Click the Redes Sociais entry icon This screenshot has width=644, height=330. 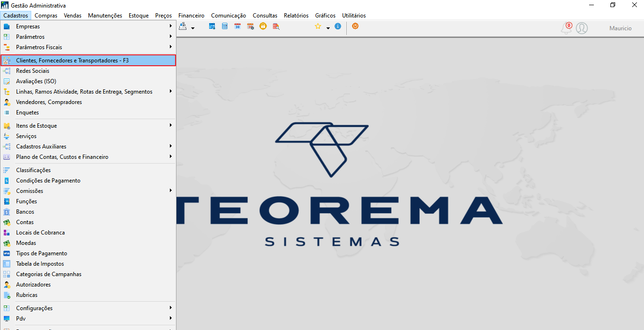click(7, 71)
